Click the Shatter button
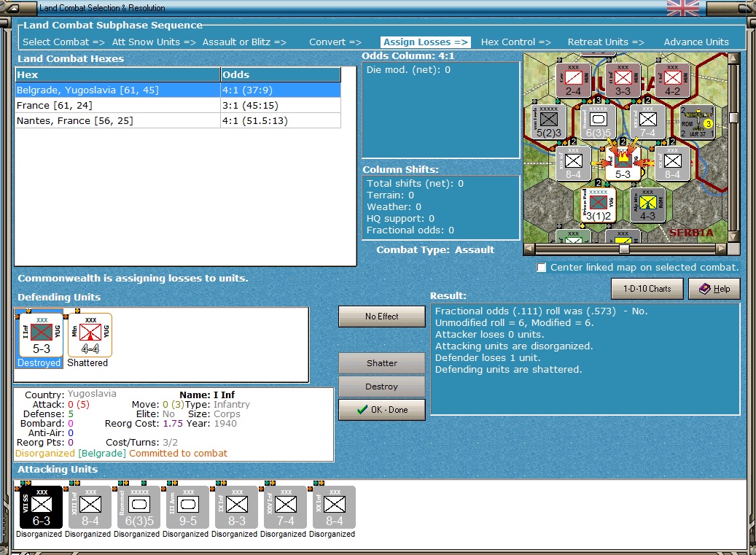Screen dimensions: 756x555 (x=382, y=363)
